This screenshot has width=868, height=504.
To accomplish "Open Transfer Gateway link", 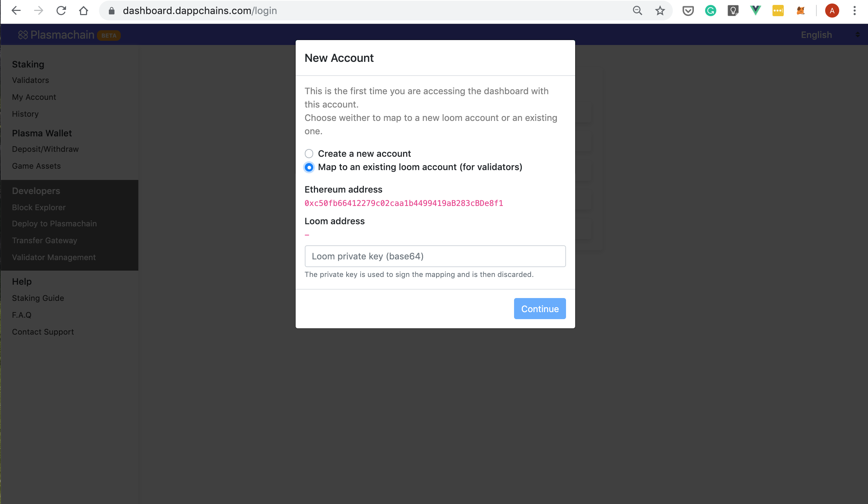I will (45, 240).
